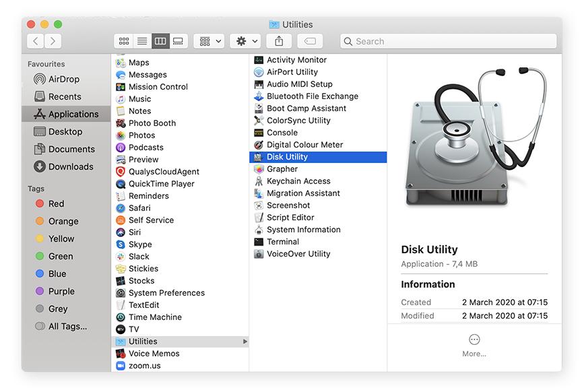
Task: Select the Skype app icon
Action: [121, 244]
